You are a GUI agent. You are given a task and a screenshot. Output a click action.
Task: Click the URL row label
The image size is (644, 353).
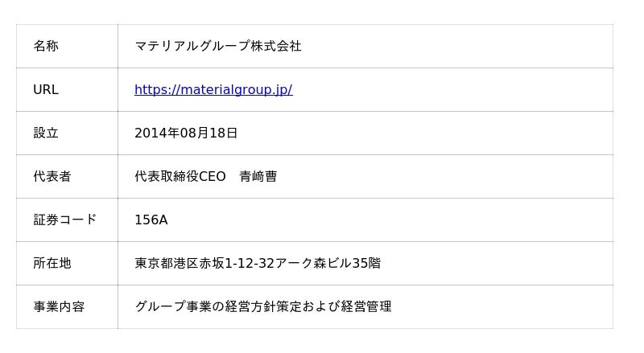(46, 90)
